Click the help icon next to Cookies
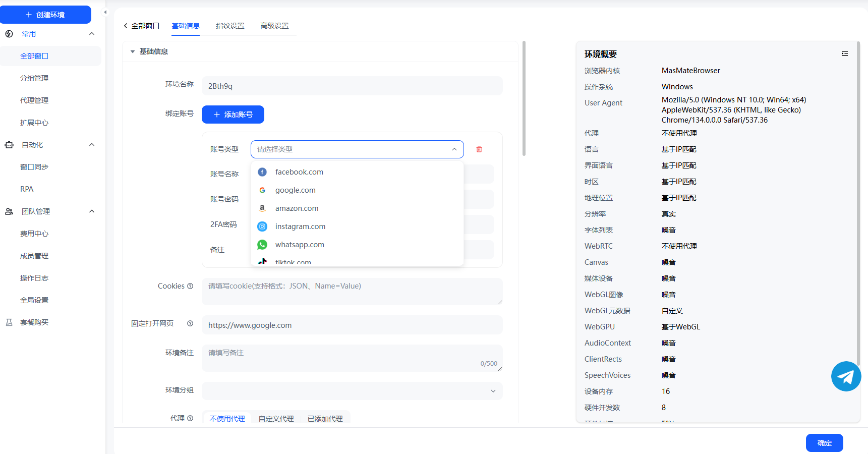This screenshot has height=454, width=868. tap(190, 286)
